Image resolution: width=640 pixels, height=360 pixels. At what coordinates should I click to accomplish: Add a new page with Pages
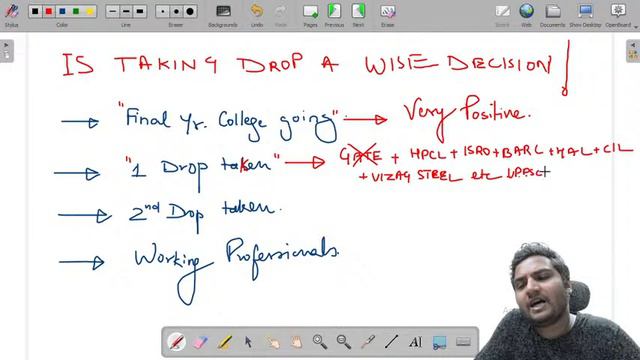tap(310, 15)
